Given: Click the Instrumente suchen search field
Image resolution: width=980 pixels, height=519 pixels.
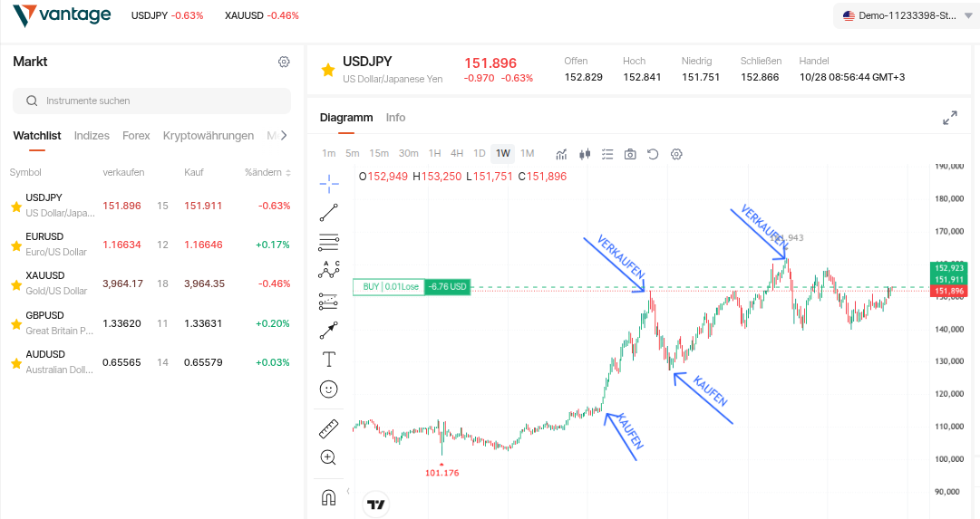Looking at the screenshot, I should click(x=152, y=101).
